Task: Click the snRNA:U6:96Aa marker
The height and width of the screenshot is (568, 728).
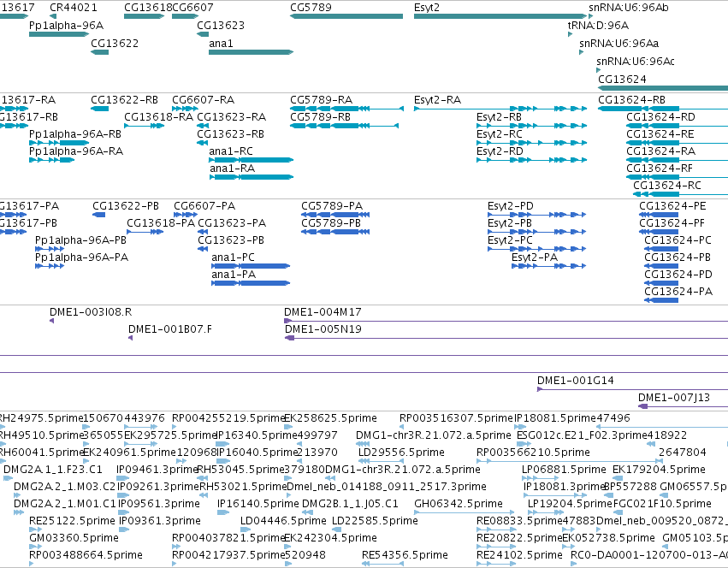Action: pyautogui.click(x=581, y=52)
